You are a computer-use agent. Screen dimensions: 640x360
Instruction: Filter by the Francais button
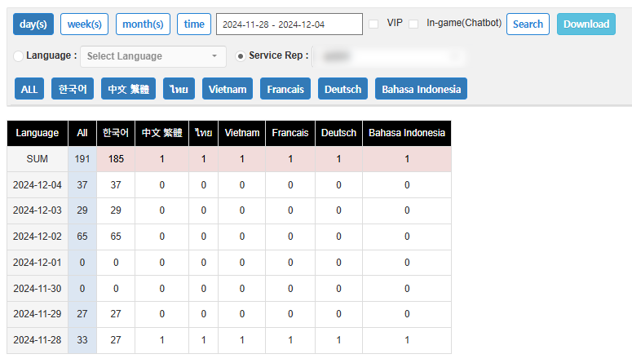pyautogui.click(x=285, y=89)
